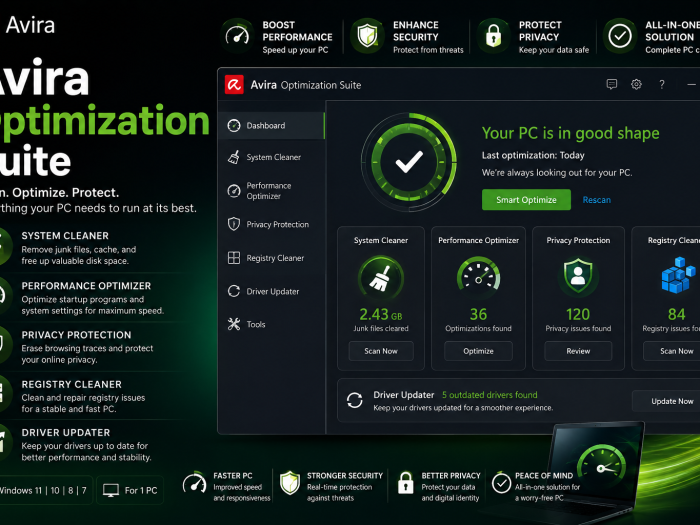Click the wrench icon beside Tools

tap(234, 324)
